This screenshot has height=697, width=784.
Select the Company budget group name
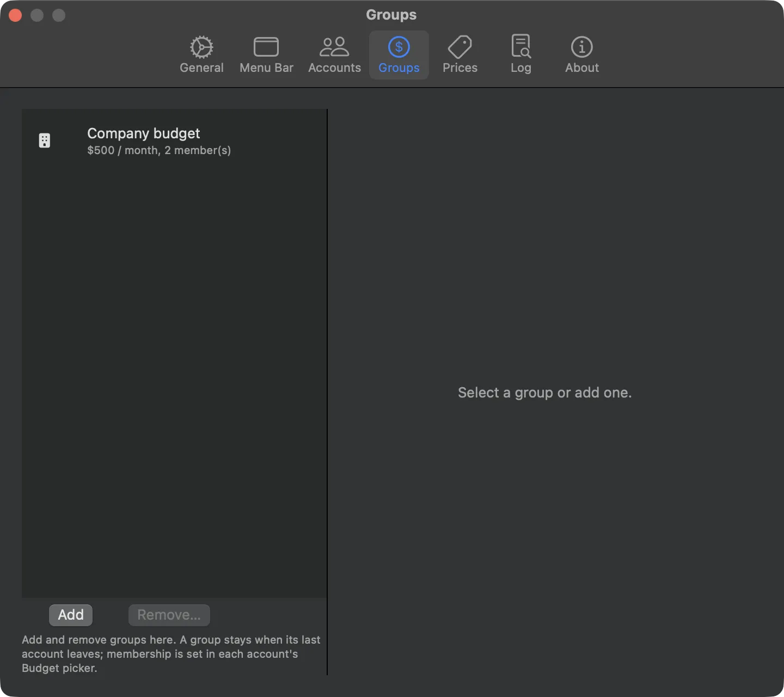coord(144,133)
